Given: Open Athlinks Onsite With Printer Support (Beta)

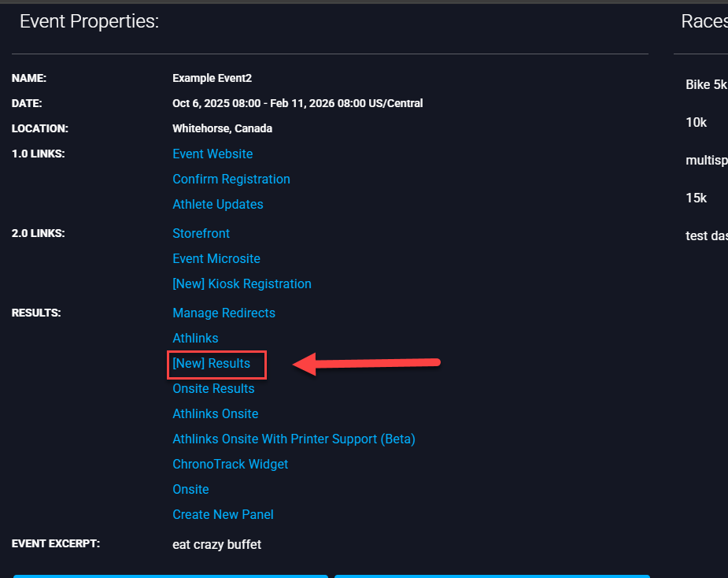Looking at the screenshot, I should coord(294,439).
